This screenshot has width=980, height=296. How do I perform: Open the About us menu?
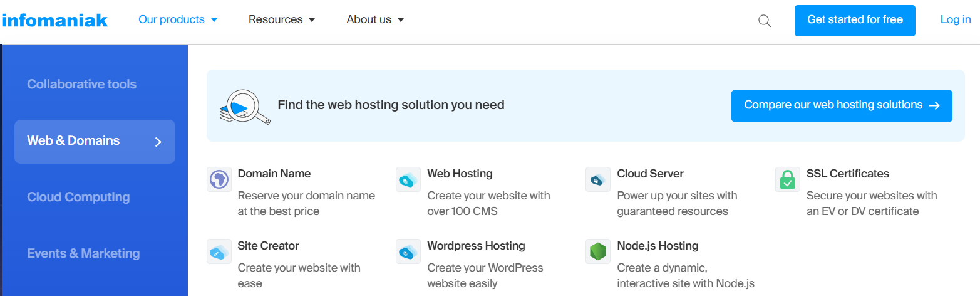point(375,19)
